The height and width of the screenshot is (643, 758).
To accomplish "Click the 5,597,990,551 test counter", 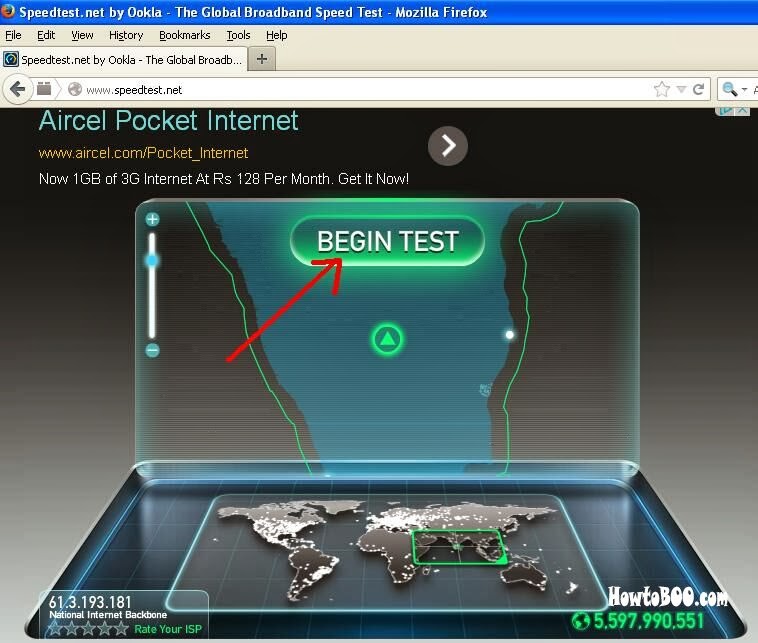I will (648, 621).
